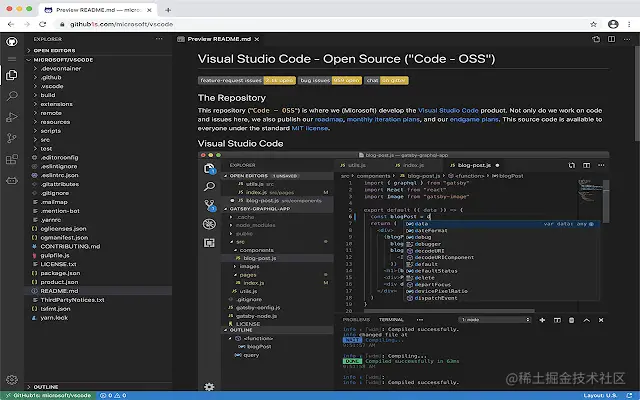Open editor more actions ellipsis
Viewport: 640px width, 400px height.
click(627, 39)
